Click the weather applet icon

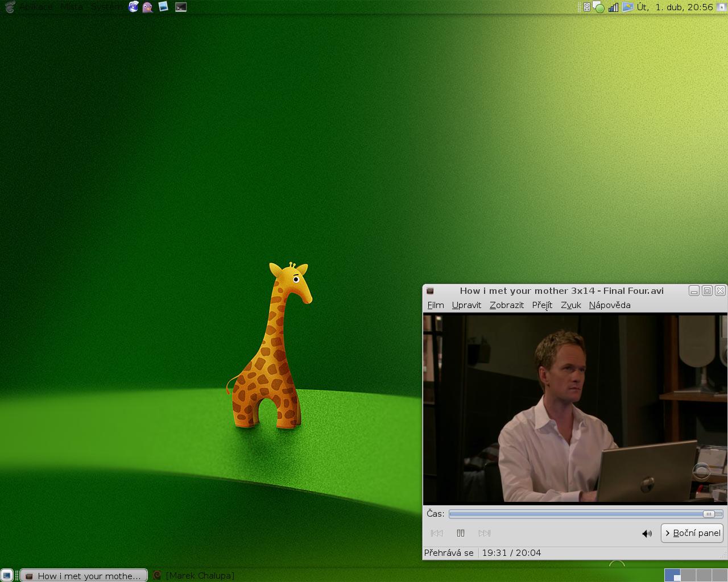[x=627, y=7]
